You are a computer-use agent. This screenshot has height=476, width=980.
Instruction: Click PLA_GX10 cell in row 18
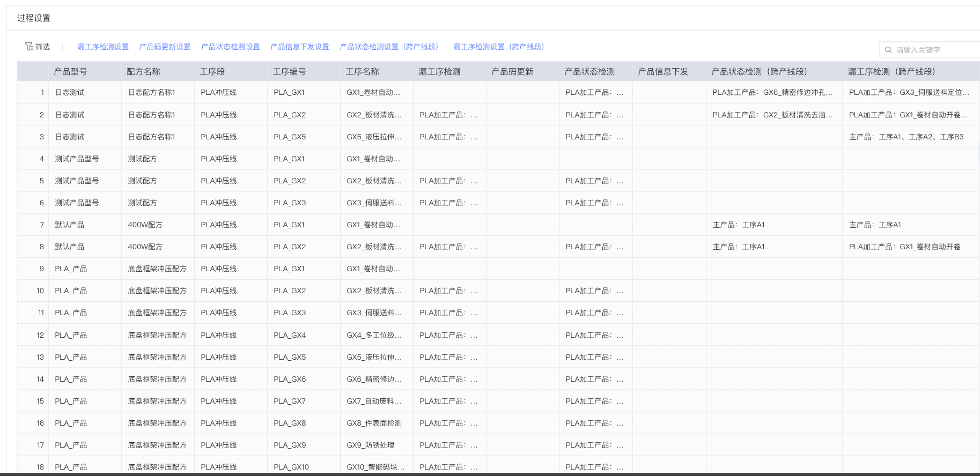(x=291, y=467)
